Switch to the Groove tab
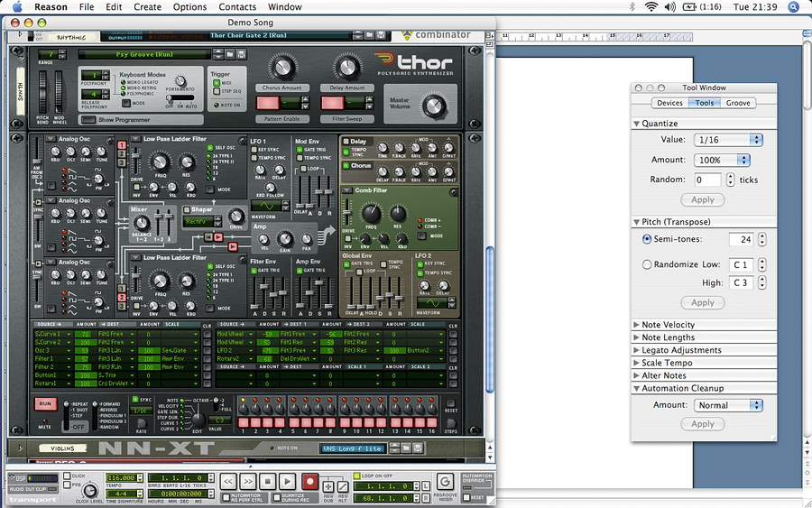Image resolution: width=812 pixels, height=508 pixels. point(738,103)
